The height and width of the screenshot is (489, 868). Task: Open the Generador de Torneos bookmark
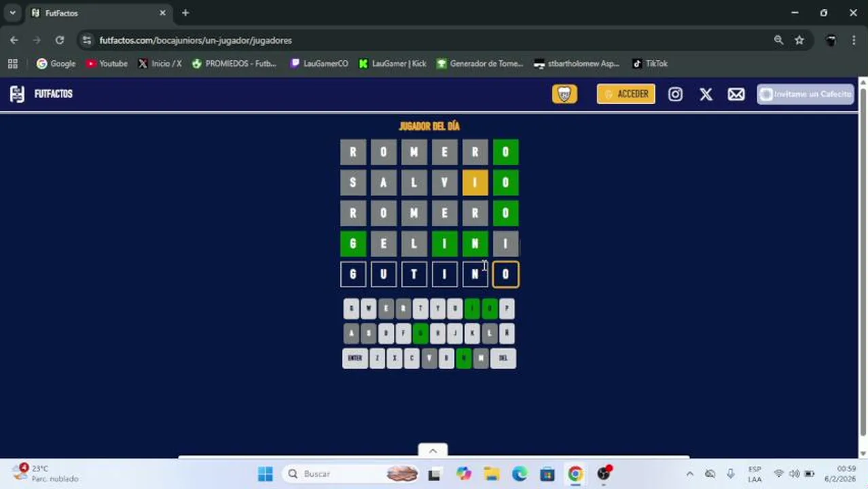point(480,63)
